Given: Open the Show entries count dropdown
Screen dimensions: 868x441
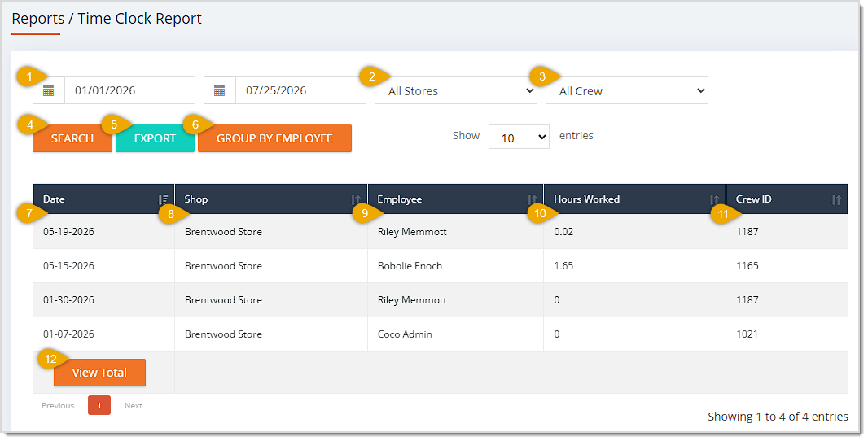Looking at the screenshot, I should (519, 138).
